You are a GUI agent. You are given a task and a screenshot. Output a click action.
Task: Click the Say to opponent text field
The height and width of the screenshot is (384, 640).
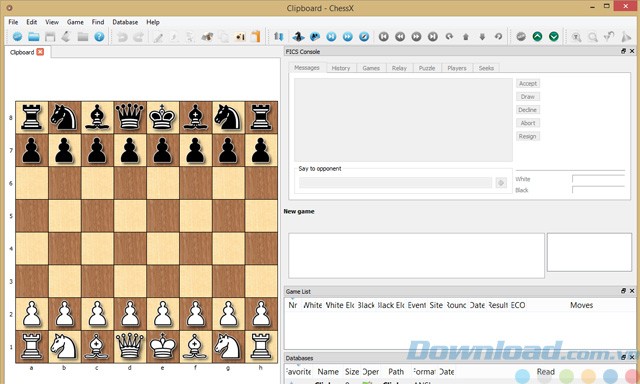[x=396, y=182]
